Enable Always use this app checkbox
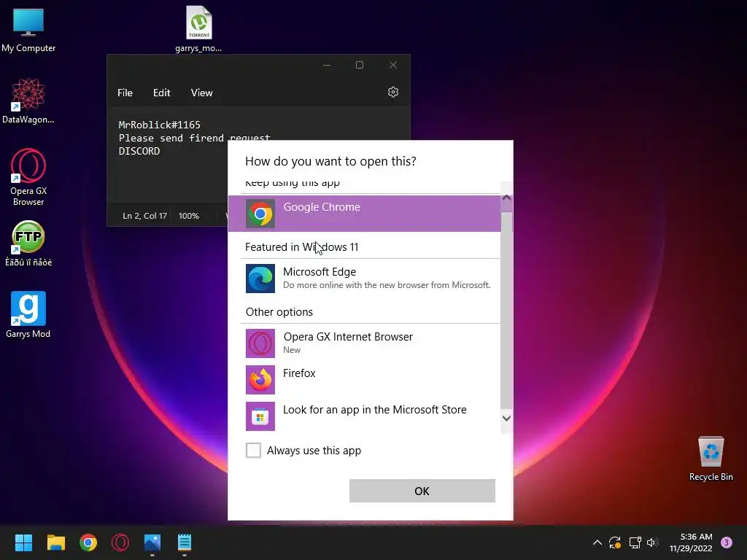Image resolution: width=747 pixels, height=560 pixels. pyautogui.click(x=253, y=450)
